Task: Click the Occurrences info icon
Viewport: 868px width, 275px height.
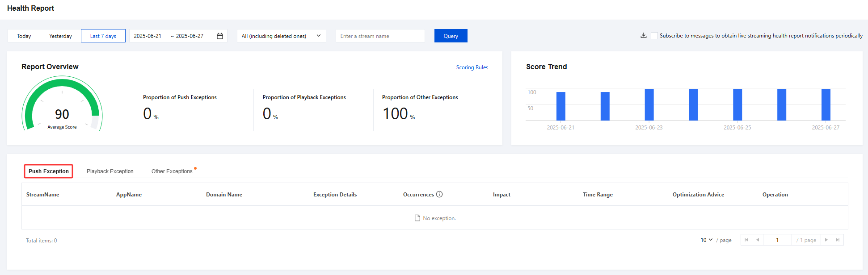Action: pos(439,194)
